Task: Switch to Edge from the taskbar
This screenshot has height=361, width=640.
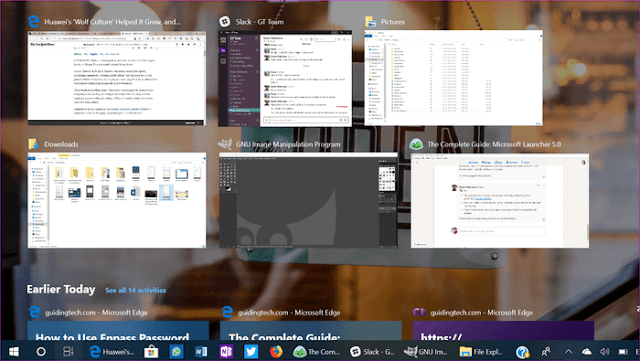Action: [111, 351]
